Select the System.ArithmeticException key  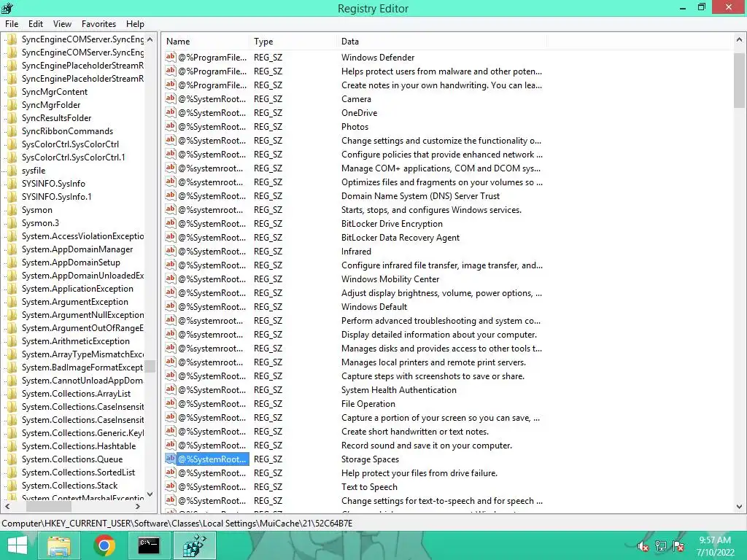coord(75,341)
